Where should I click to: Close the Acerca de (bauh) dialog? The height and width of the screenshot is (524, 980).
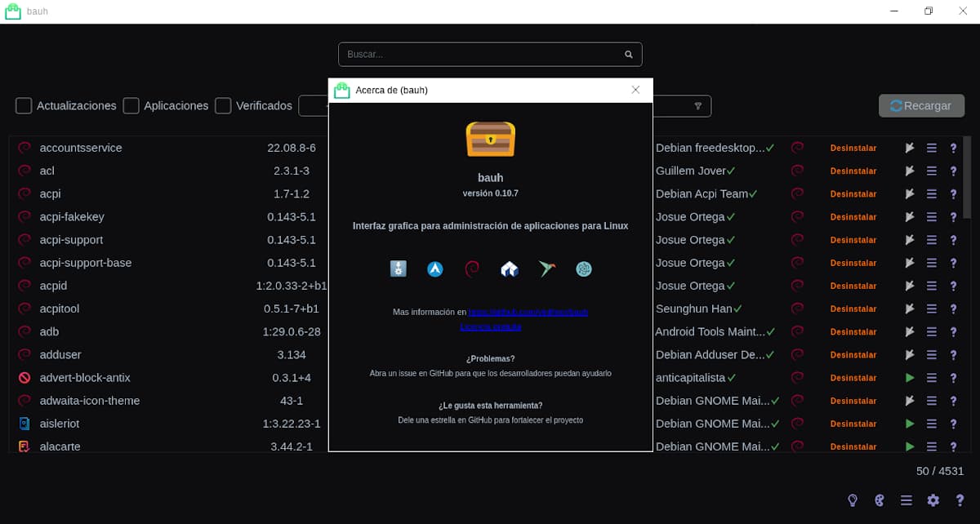[x=635, y=90]
